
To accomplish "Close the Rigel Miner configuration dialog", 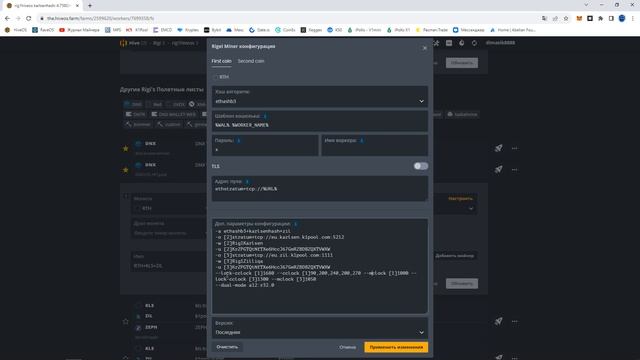I will (424, 48).
